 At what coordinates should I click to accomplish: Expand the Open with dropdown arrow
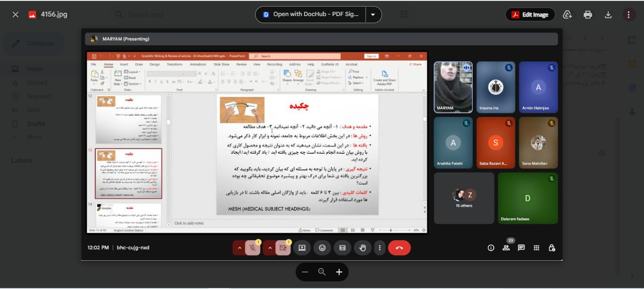[x=373, y=15]
